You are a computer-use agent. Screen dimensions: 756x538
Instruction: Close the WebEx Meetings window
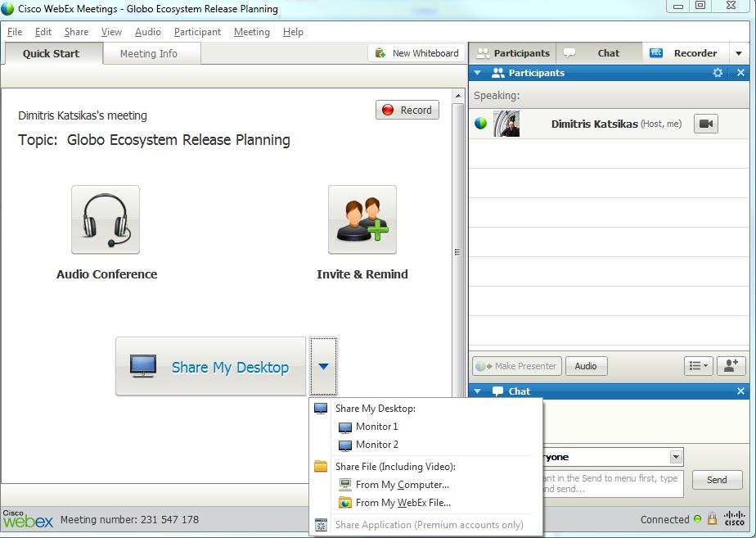click(x=731, y=6)
